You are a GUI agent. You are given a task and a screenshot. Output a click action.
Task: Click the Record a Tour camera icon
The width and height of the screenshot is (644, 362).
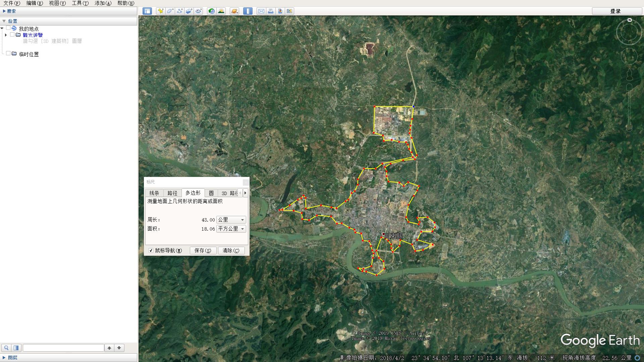[199, 11]
